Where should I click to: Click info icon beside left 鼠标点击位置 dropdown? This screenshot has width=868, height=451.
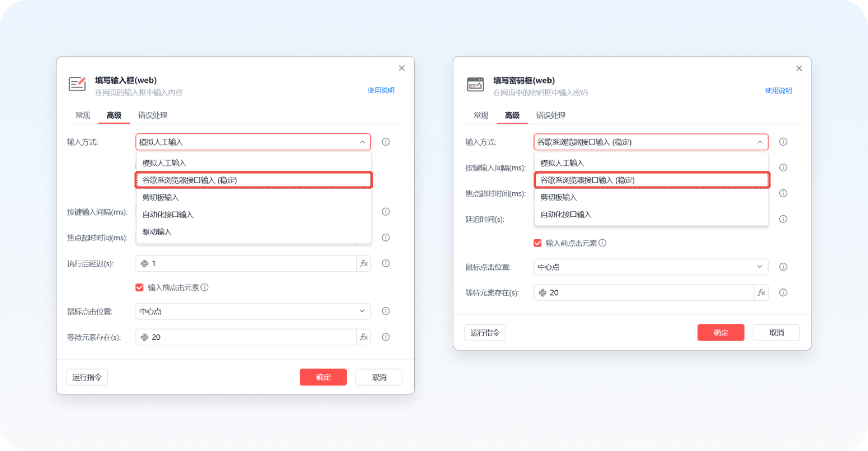pyautogui.click(x=385, y=311)
